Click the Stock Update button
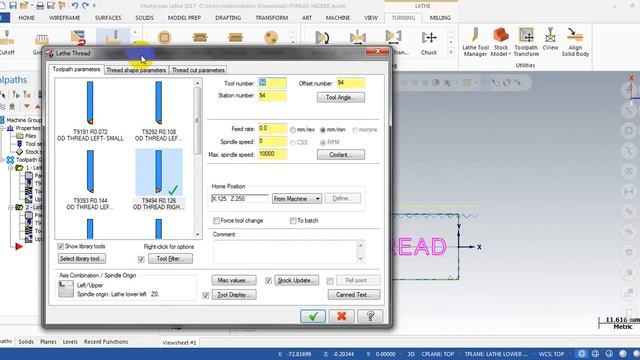Screen dimensions: 640x360 297,280
